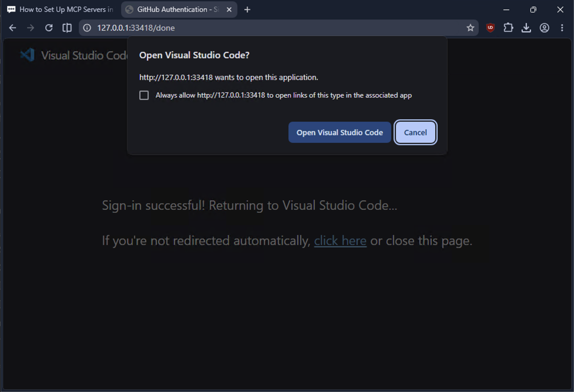Click the 'Open Visual Studio Code?' dialog title
This screenshot has width=574, height=392.
coord(194,55)
